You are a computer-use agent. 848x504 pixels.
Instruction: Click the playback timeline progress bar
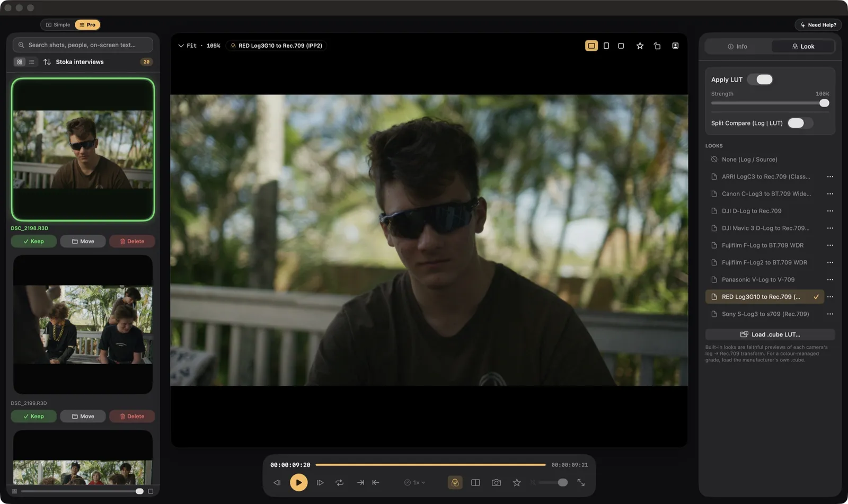click(430, 465)
